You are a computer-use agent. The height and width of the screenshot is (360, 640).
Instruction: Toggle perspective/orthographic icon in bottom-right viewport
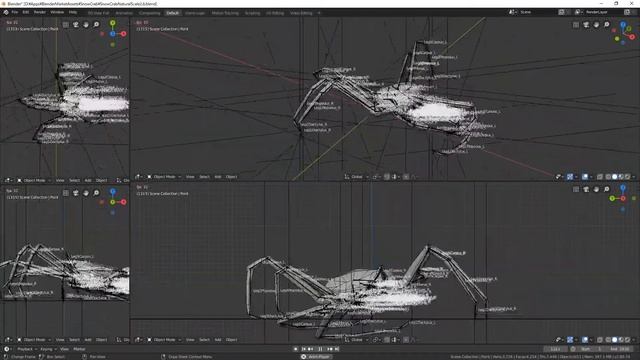(576, 189)
